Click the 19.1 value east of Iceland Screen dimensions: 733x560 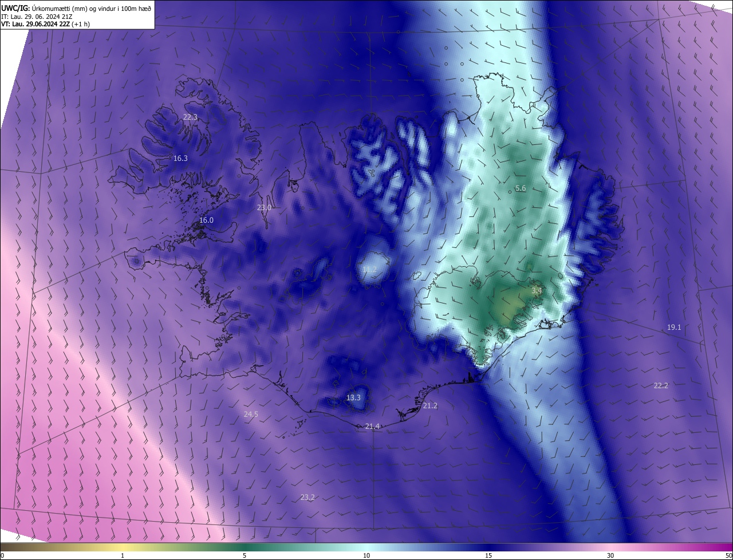pyautogui.click(x=674, y=327)
